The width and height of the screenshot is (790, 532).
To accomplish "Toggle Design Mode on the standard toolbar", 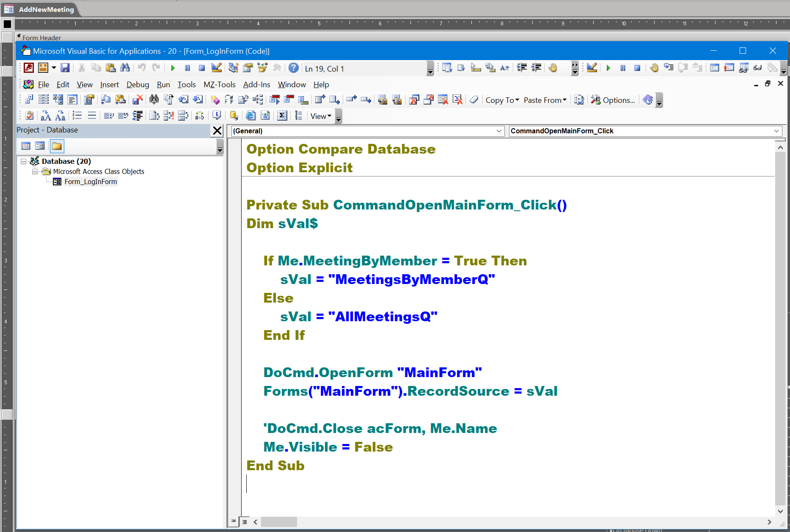I will coord(216,68).
